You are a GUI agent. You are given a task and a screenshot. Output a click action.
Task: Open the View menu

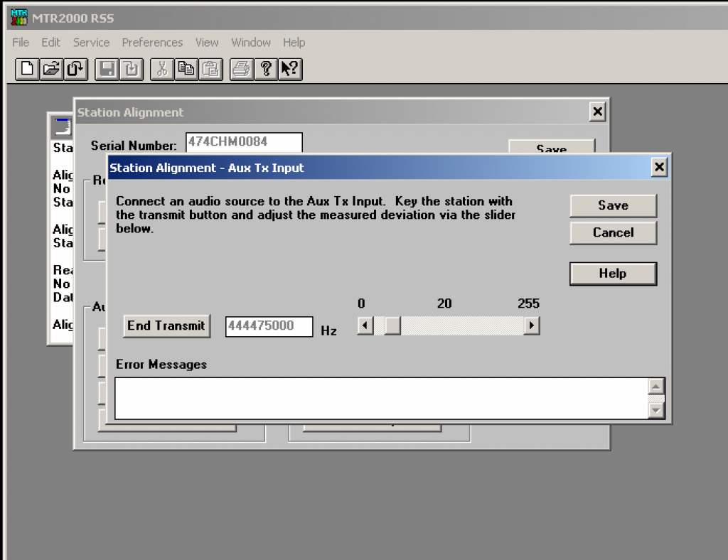207,42
